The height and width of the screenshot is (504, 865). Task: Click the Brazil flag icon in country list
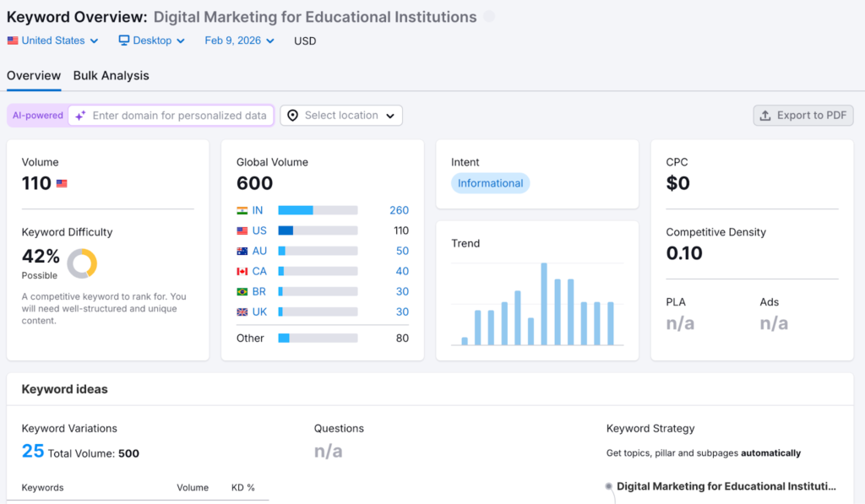242,291
